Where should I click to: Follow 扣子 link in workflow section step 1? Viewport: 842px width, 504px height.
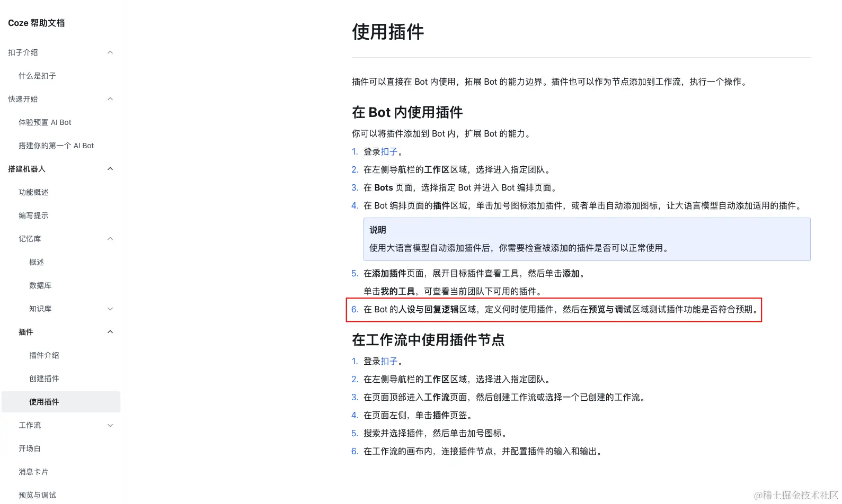(389, 361)
